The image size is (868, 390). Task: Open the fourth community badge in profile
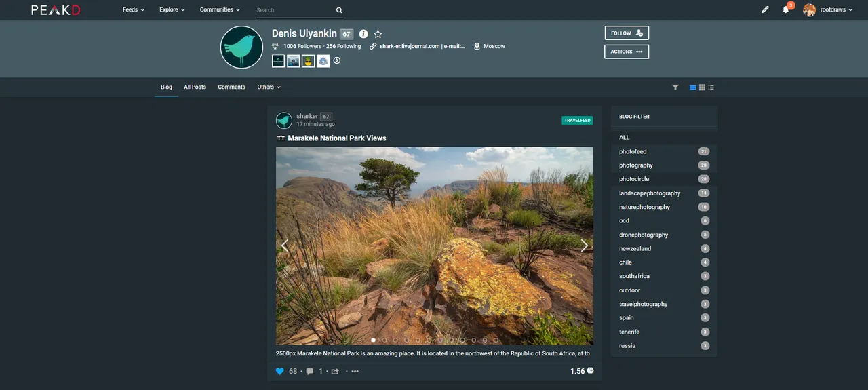click(323, 60)
